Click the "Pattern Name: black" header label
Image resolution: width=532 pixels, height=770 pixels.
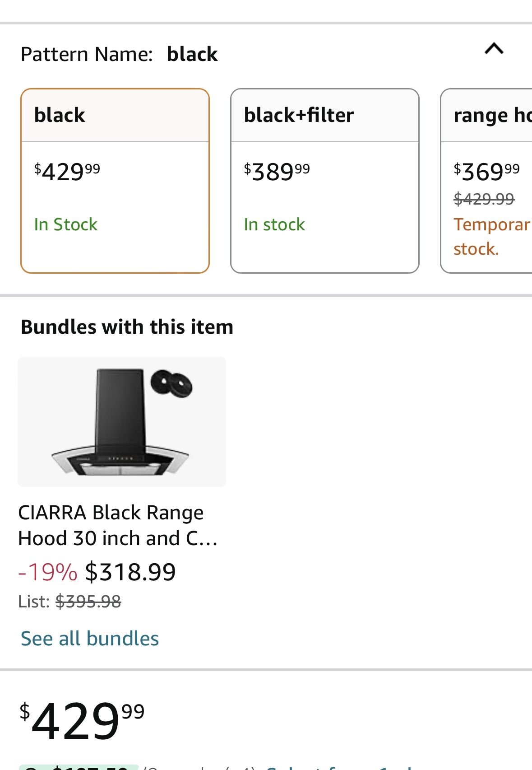(119, 54)
